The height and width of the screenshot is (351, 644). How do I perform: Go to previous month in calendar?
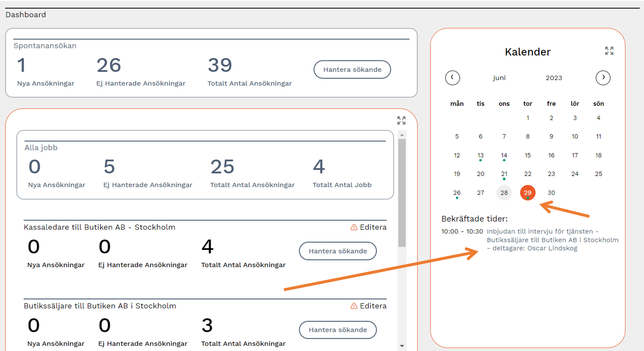pos(452,78)
